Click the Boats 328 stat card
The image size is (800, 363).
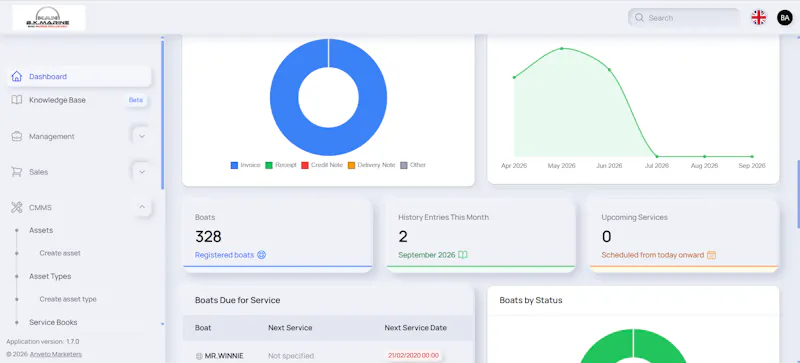coord(278,236)
